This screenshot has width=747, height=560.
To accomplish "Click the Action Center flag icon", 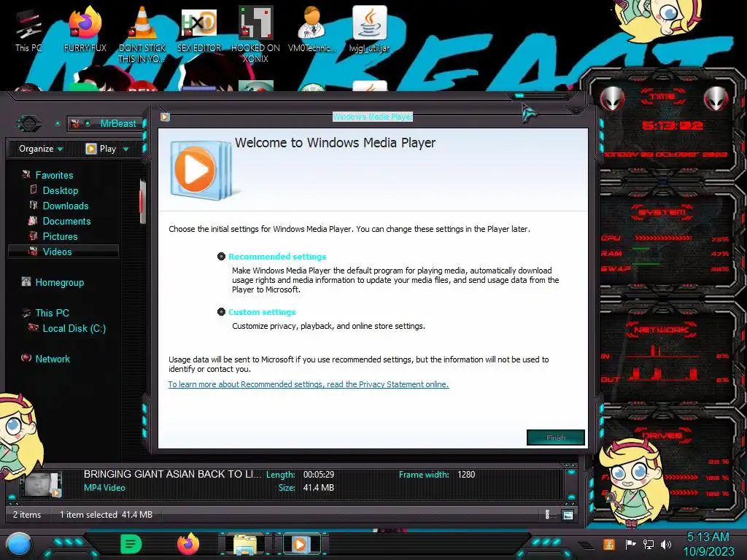I will point(630,544).
